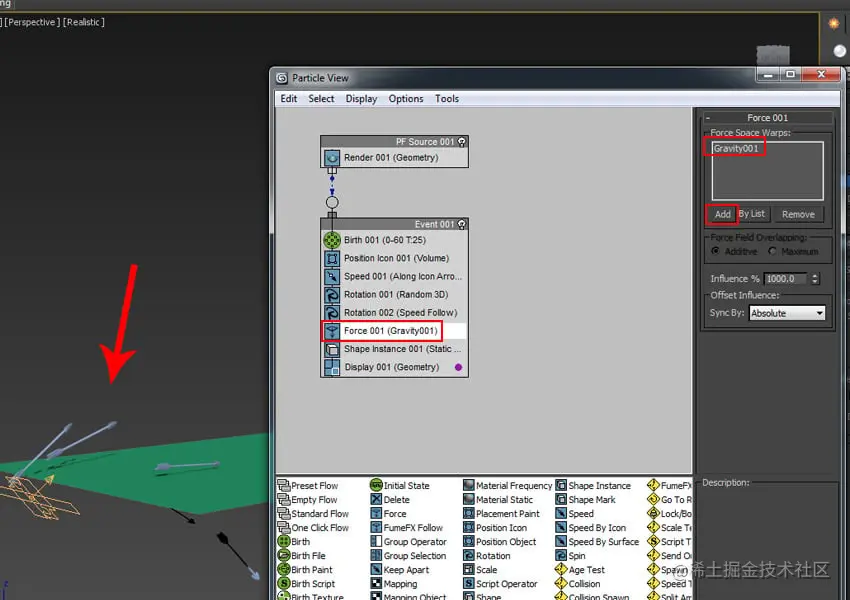This screenshot has height=600, width=850.
Task: Open the Tools menu
Action: [447, 99]
